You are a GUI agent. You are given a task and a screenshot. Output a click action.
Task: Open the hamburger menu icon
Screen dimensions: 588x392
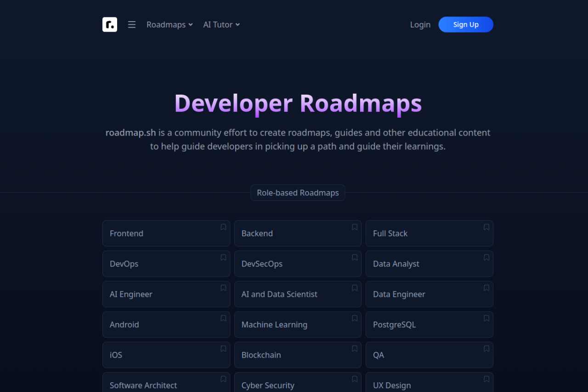pos(132,24)
